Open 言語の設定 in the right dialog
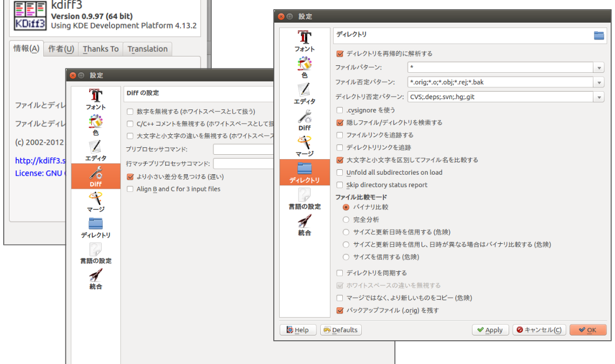The image size is (615, 364). point(305,198)
